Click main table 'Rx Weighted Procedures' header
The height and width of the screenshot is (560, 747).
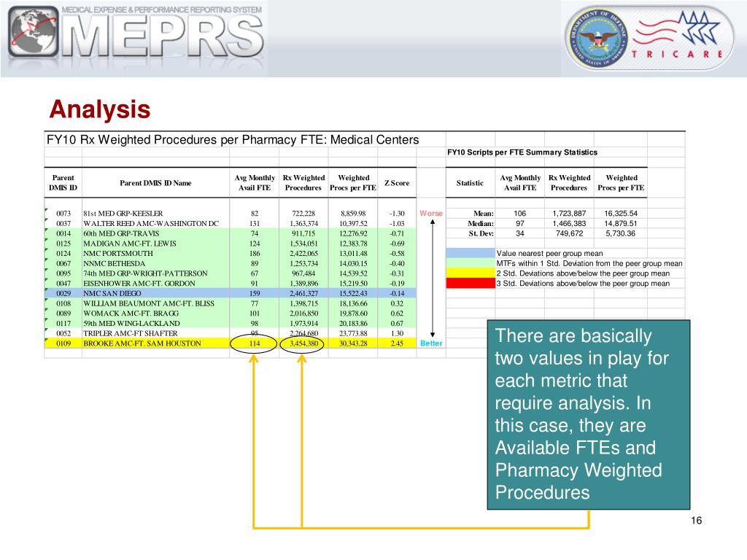(303, 183)
